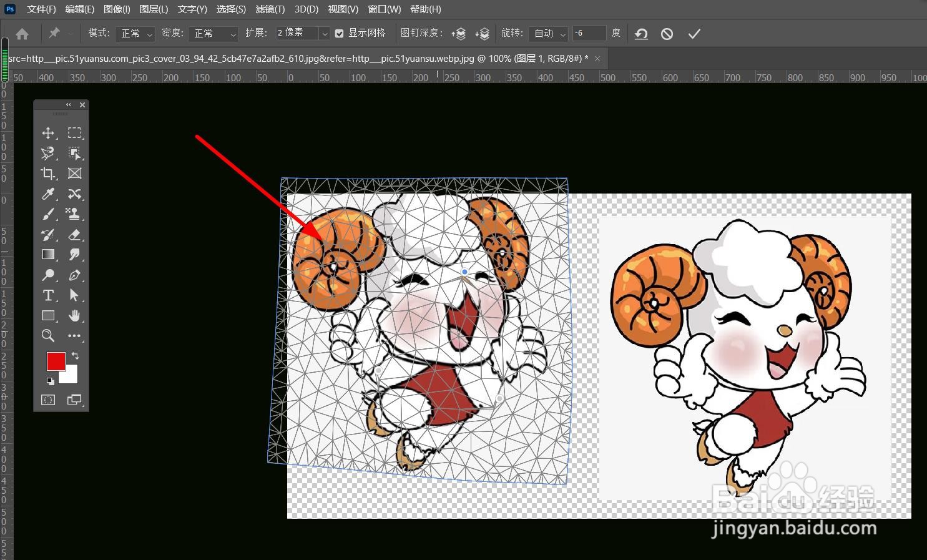Open the 文件(F) menu
927x560 pixels.
point(41,9)
